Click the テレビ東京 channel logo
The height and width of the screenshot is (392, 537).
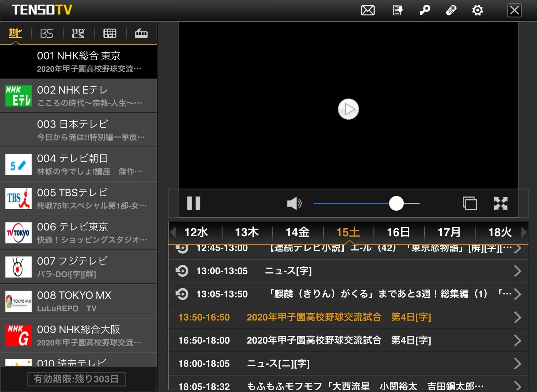(18, 233)
